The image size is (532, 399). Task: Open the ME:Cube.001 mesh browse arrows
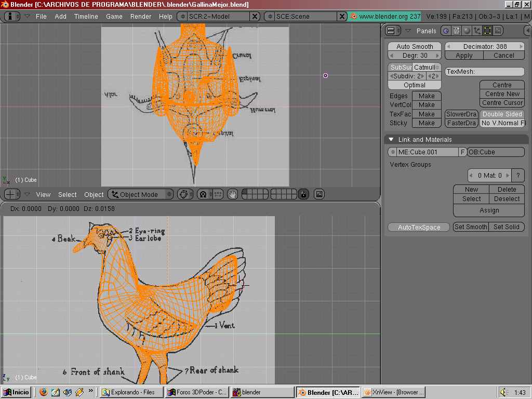(393, 152)
